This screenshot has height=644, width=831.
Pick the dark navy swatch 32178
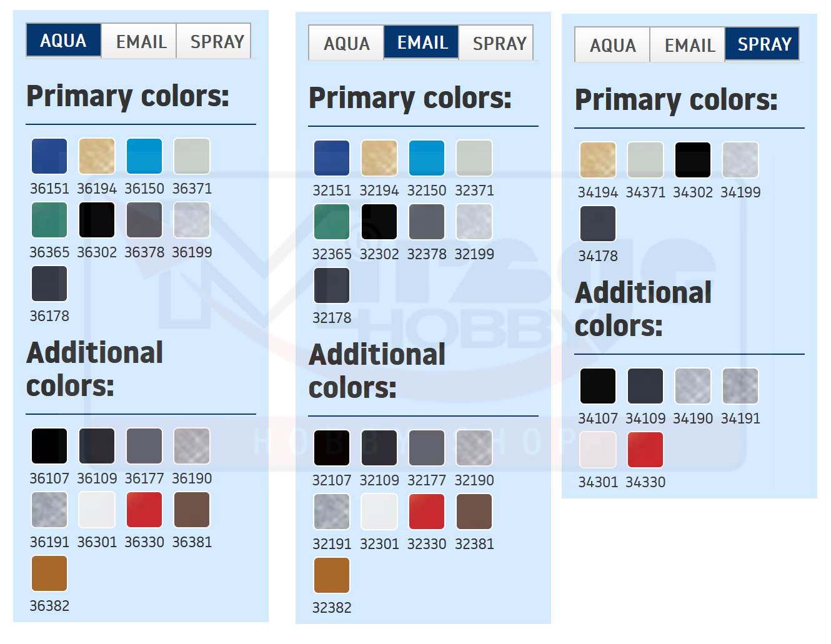[x=332, y=285]
